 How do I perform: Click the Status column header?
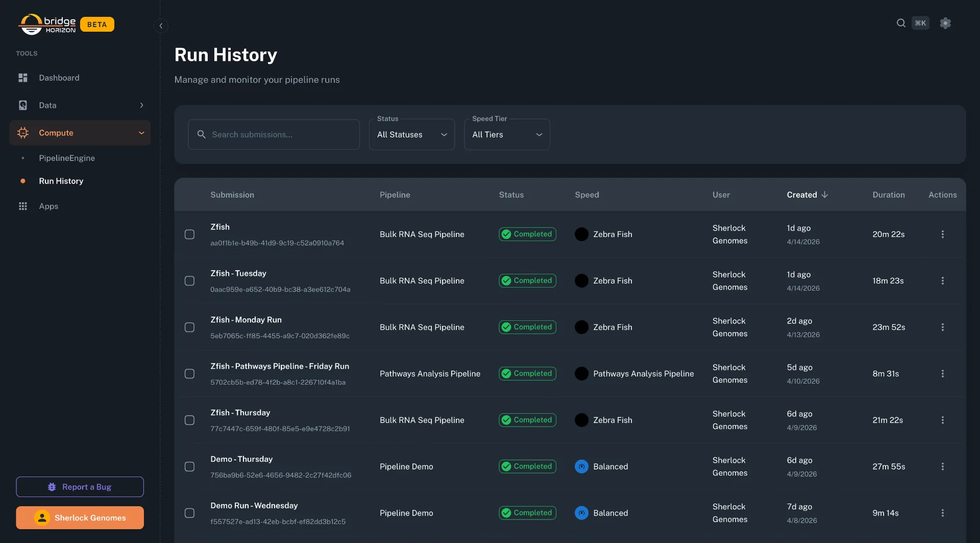point(511,195)
